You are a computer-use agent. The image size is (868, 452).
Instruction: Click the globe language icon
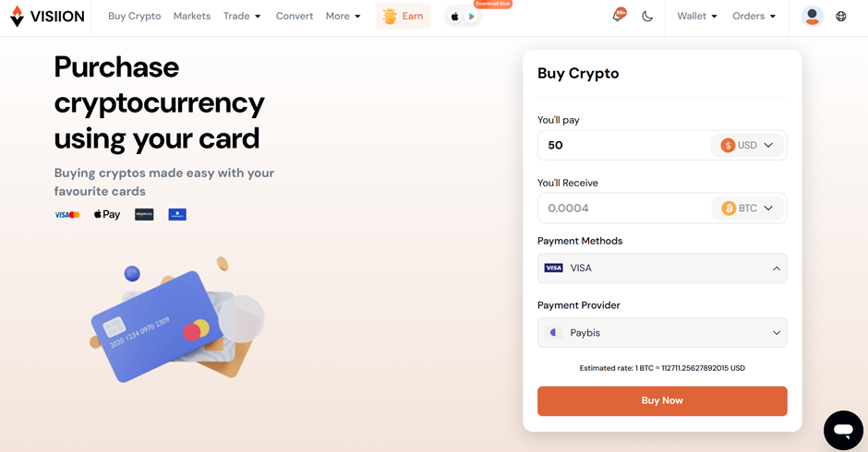pyautogui.click(x=841, y=17)
